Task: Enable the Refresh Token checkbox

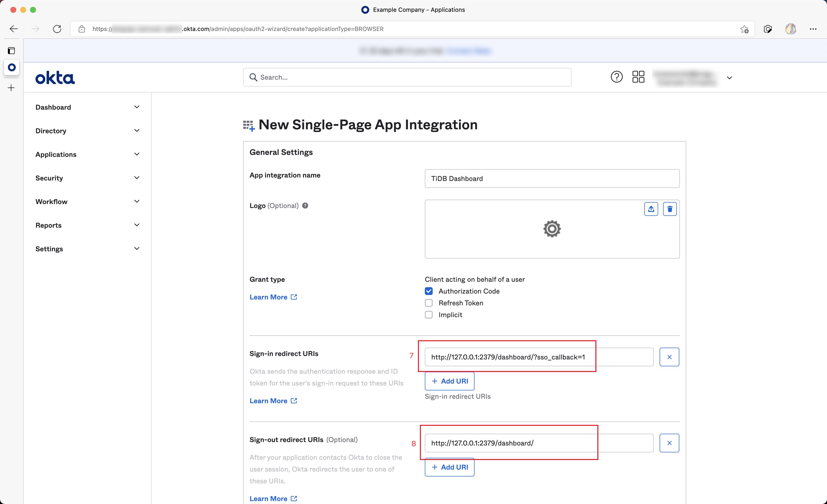Action: (429, 303)
